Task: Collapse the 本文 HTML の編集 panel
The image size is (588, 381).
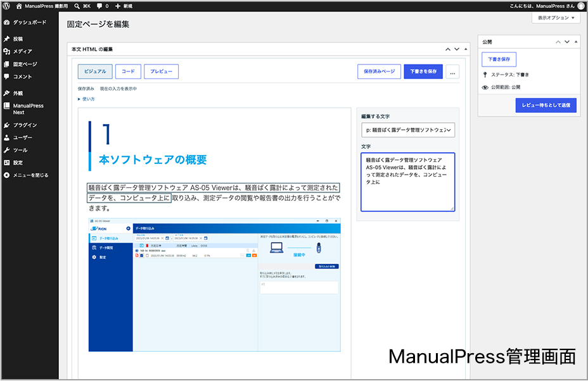Action: (x=466, y=49)
